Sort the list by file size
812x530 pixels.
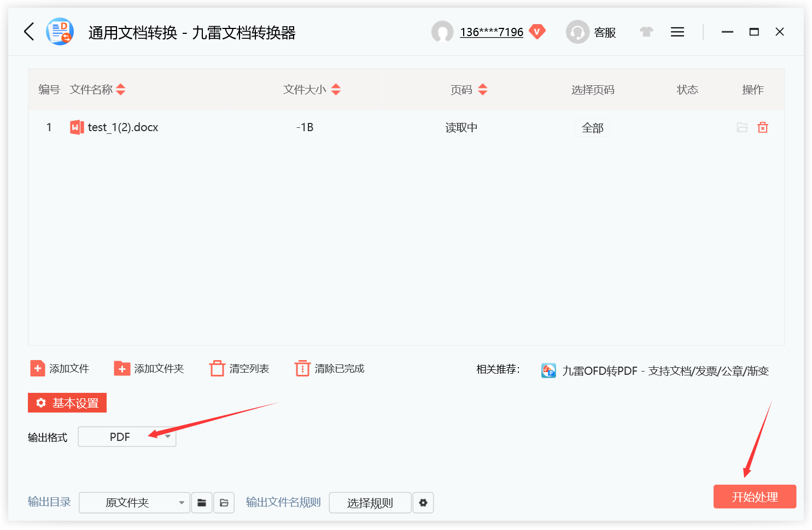(336, 90)
